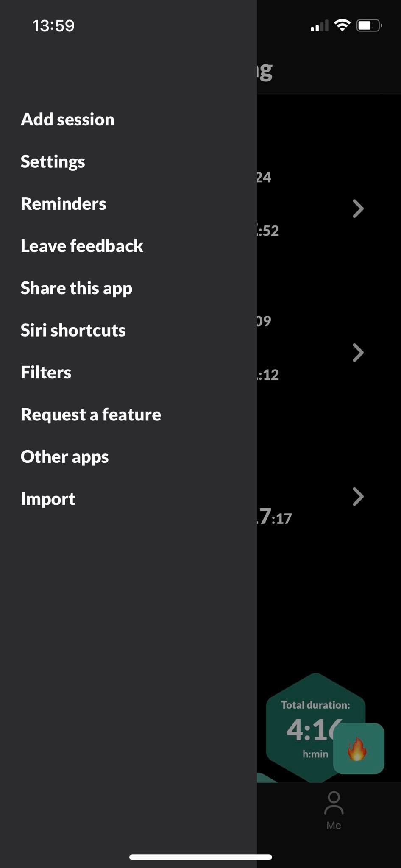The image size is (401, 868).
Task: Open Settings from the side menu
Action: [53, 161]
